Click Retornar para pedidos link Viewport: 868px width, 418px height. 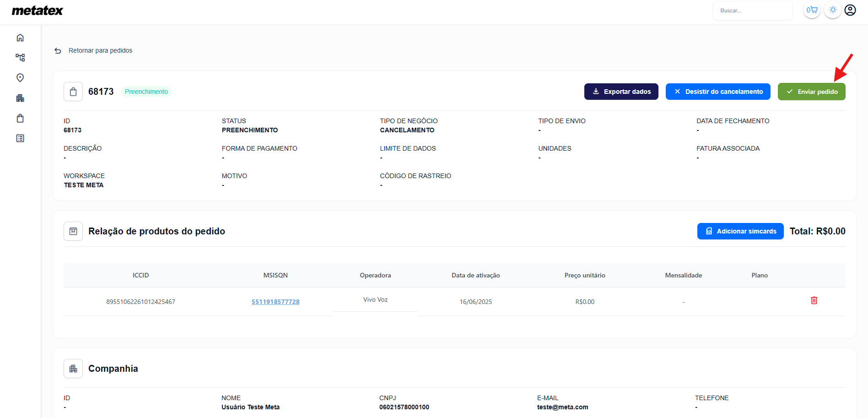[100, 50]
